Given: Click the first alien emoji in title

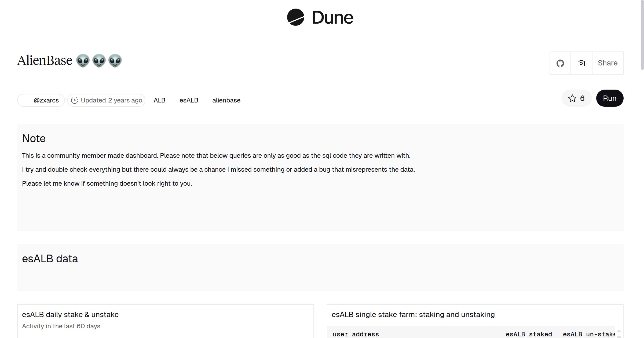Looking at the screenshot, I should 83,61.
